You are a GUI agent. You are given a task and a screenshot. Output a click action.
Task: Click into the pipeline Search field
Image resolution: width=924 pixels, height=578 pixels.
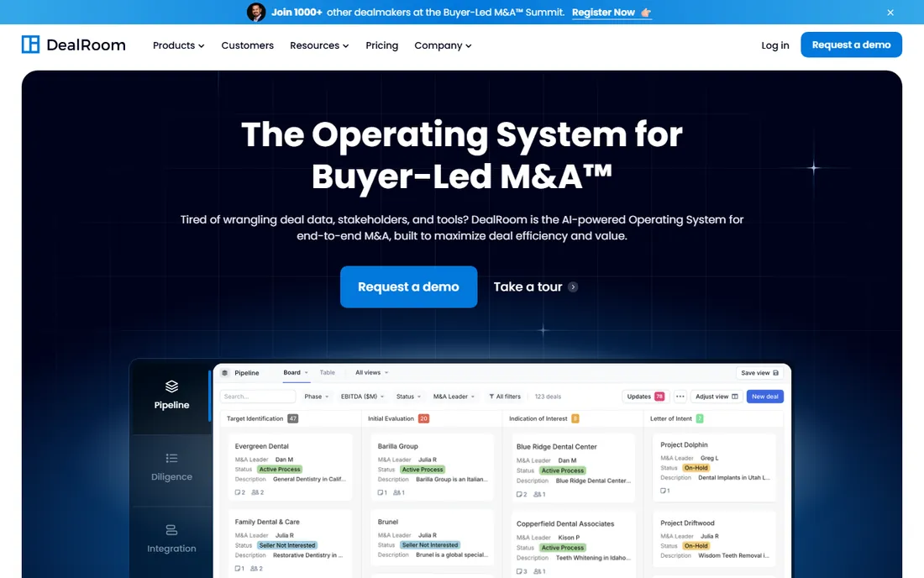[x=258, y=397]
